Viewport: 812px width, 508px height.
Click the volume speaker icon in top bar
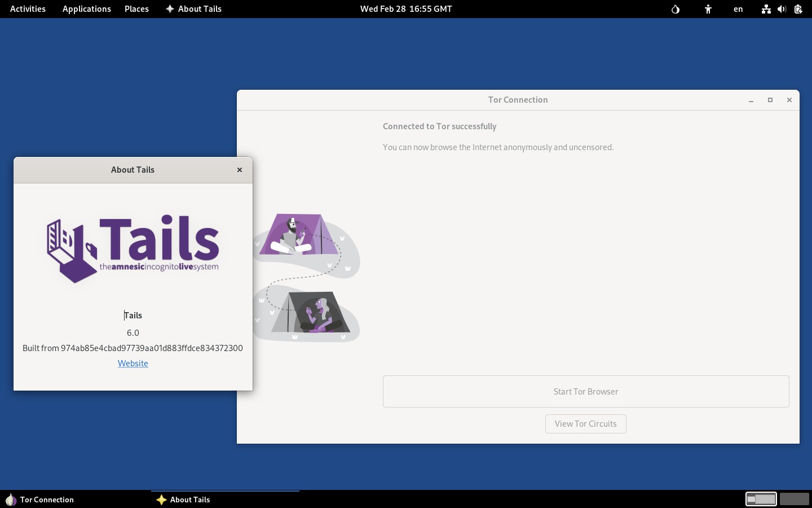pos(782,9)
